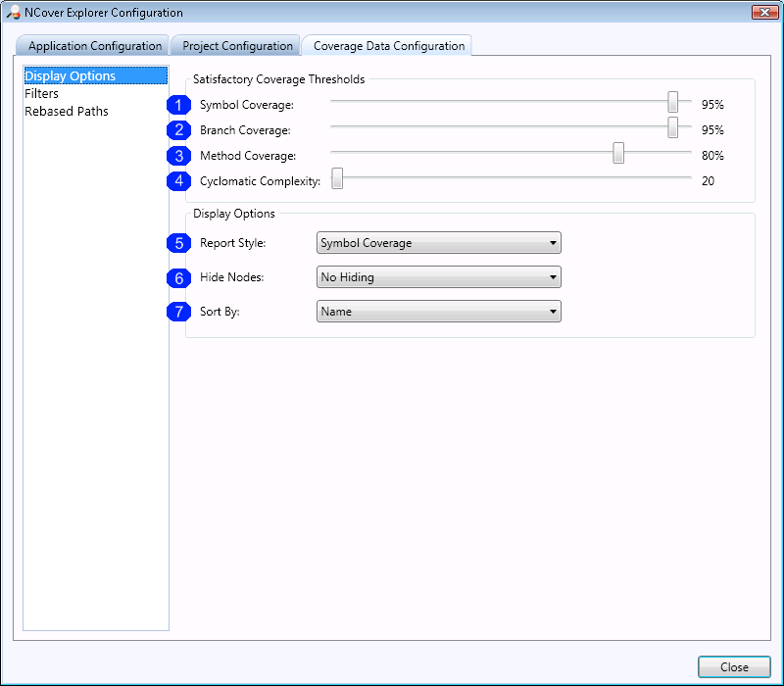
Task: Click the Cyclomatic Complexity slider label
Action: click(x=261, y=181)
